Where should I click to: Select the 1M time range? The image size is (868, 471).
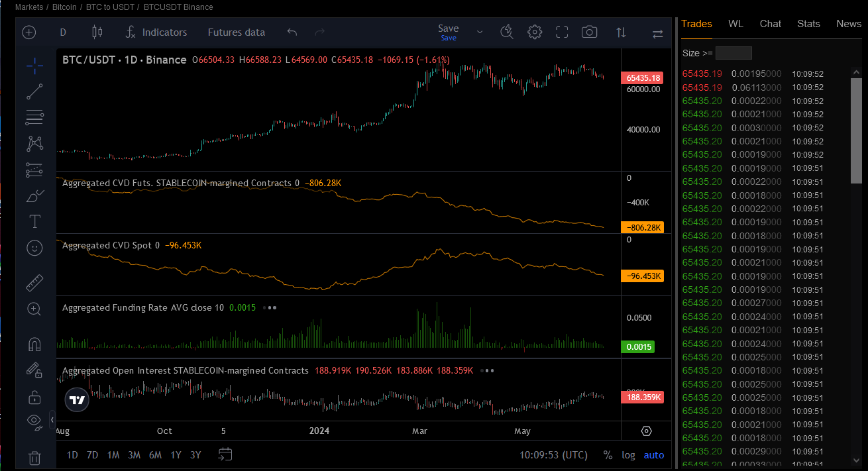click(x=113, y=455)
